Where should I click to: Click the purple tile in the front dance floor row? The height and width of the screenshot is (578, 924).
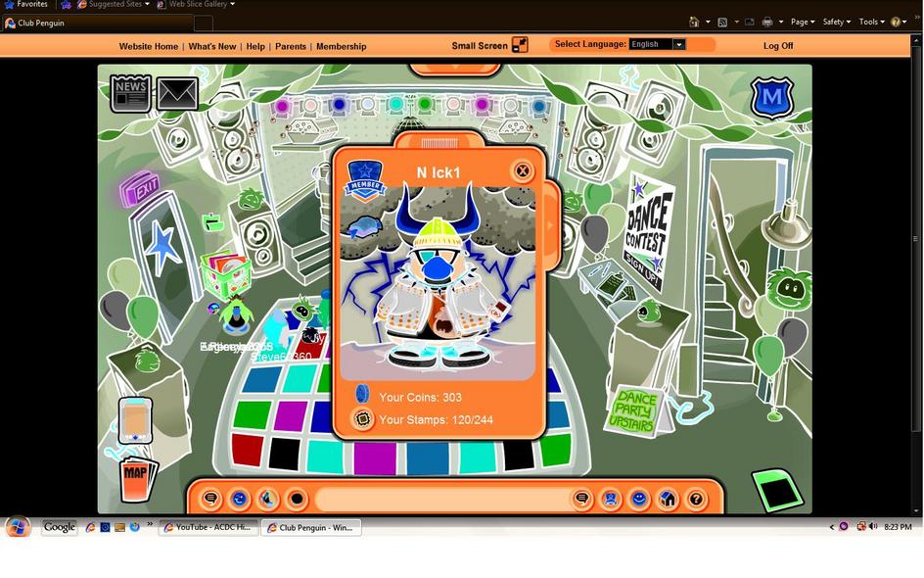[375, 458]
